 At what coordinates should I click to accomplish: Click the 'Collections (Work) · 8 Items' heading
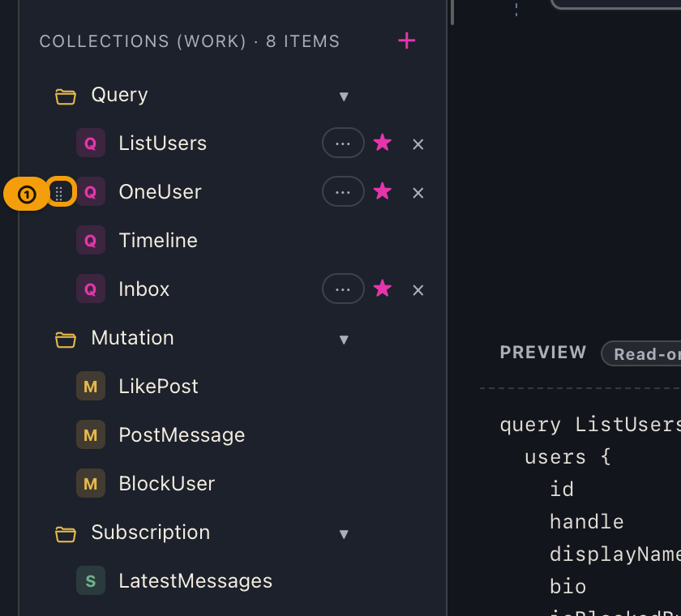[x=190, y=41]
